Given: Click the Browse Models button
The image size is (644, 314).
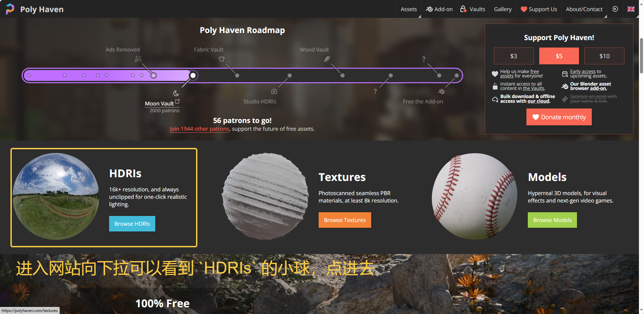Looking at the screenshot, I should (x=552, y=220).
